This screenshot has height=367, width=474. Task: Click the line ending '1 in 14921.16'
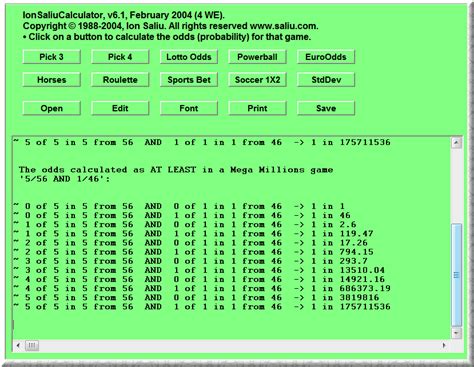tap(199, 279)
